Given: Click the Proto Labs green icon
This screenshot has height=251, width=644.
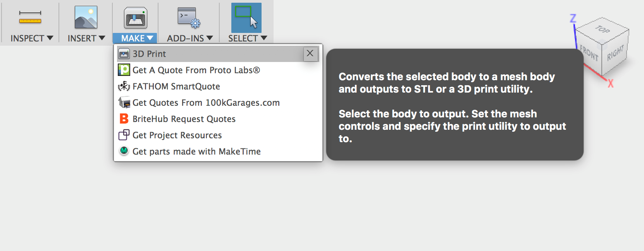Looking at the screenshot, I should [x=124, y=70].
